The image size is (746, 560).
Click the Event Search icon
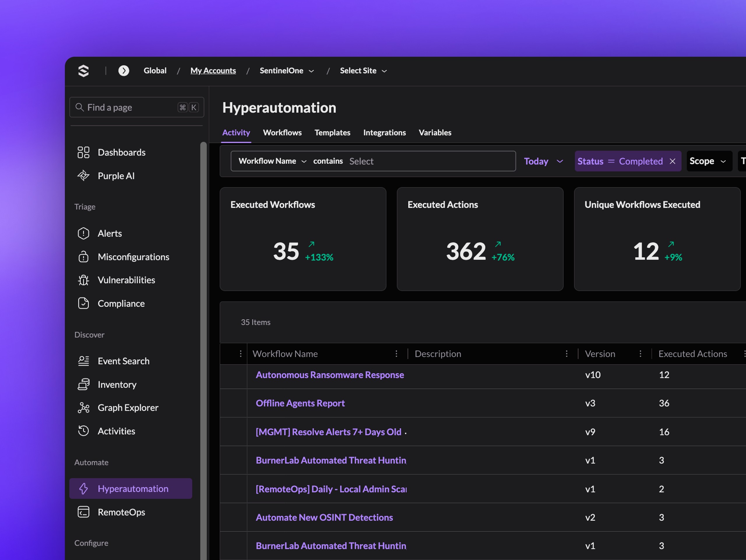point(83,361)
